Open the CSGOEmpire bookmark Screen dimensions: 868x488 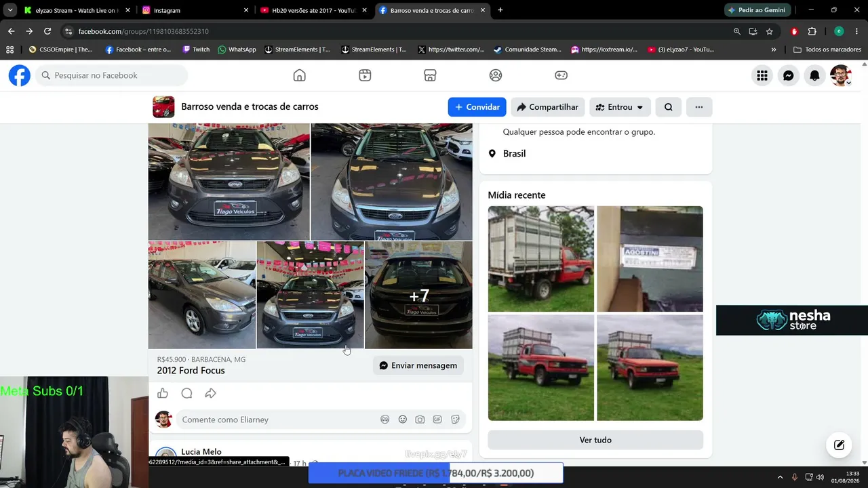tap(60, 49)
